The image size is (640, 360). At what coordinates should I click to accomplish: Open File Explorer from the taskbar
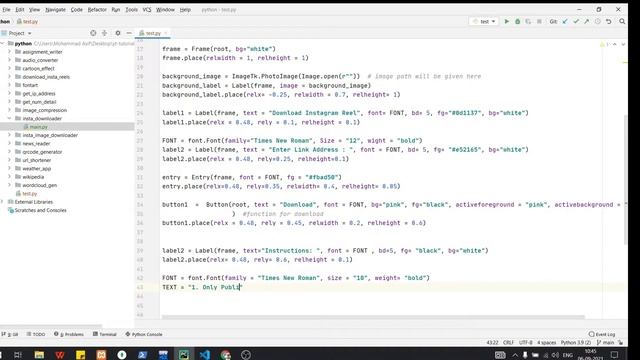coord(39,355)
